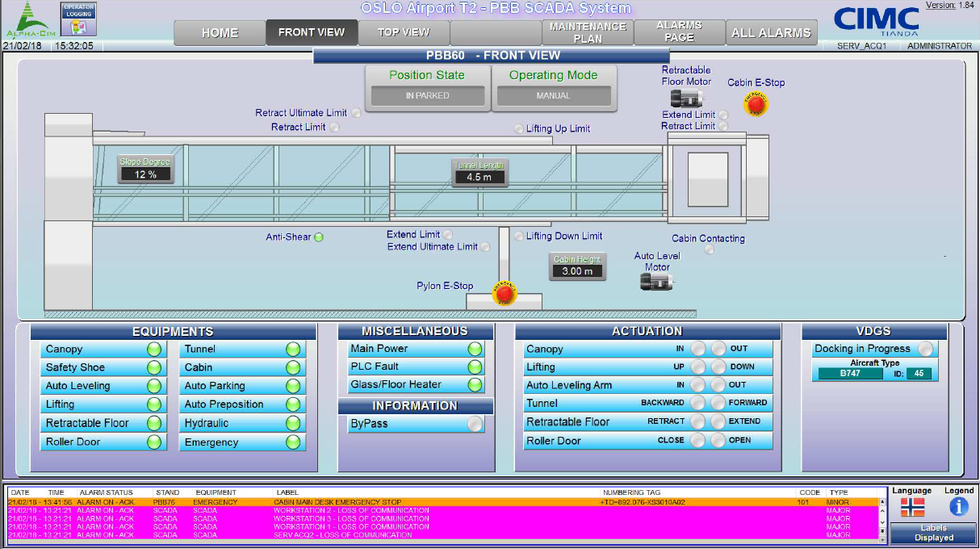Open the Legend info icon
Viewport: 980px width, 549px height.
(x=959, y=506)
